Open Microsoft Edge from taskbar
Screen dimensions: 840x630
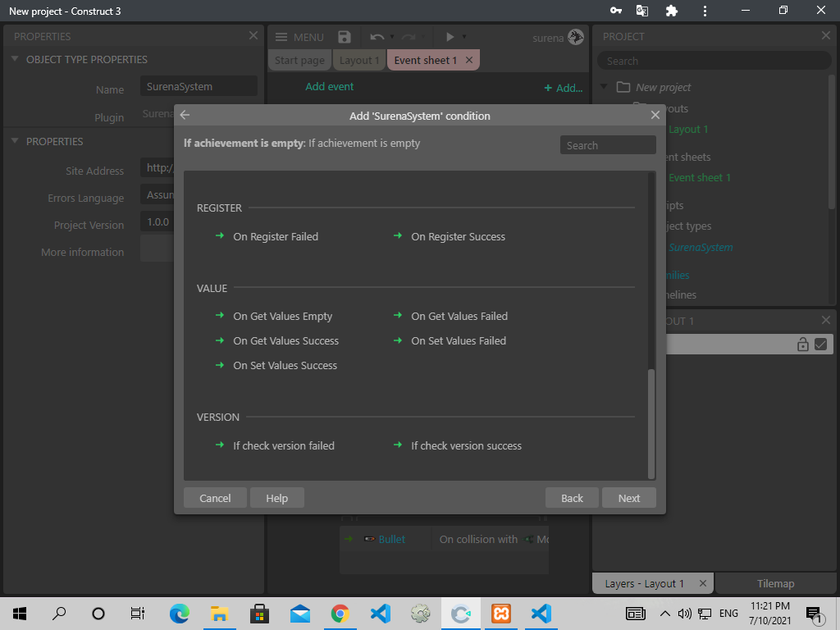(x=180, y=614)
